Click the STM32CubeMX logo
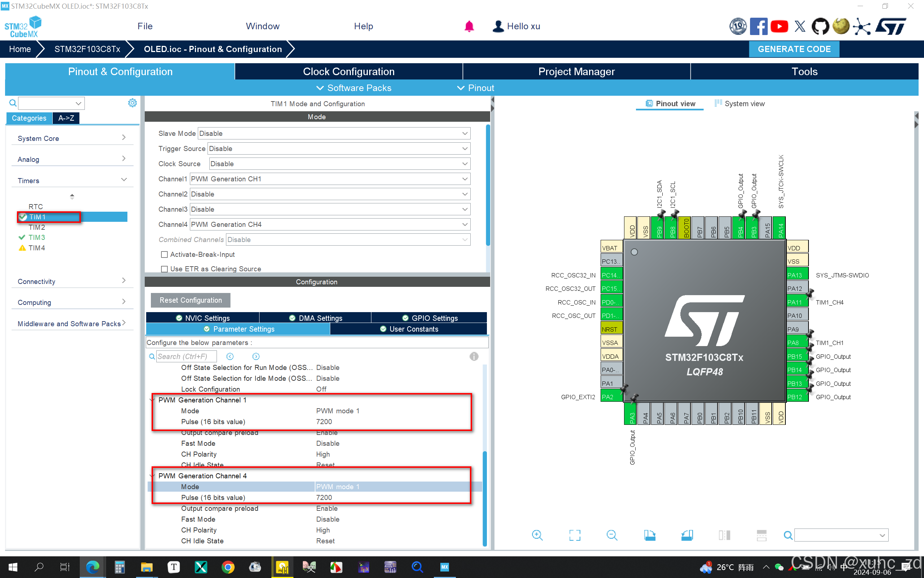Image resolution: width=924 pixels, height=578 pixels. [x=23, y=26]
